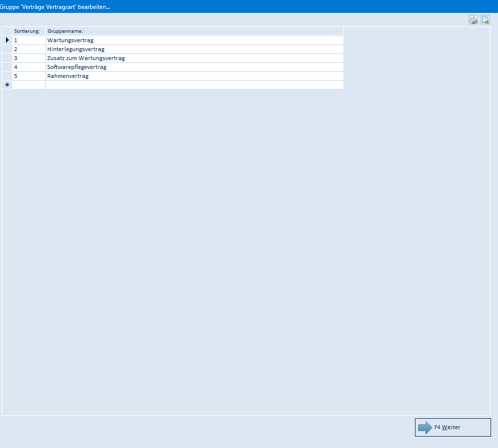Click the new row Sortierung input cell
The image size is (498, 448).
pyautogui.click(x=29, y=85)
